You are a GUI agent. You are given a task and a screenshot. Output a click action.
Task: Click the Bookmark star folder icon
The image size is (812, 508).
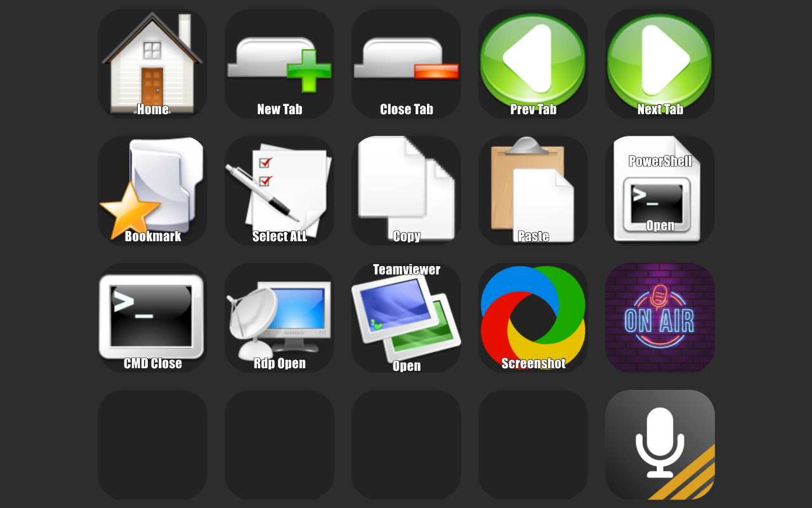click(152, 190)
